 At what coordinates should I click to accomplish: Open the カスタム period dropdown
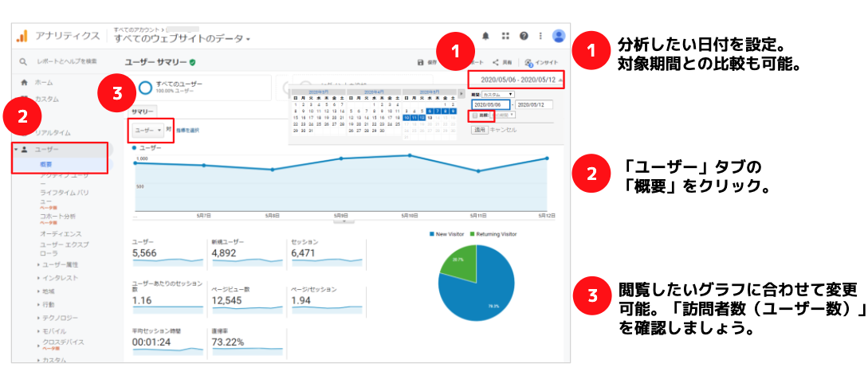tap(497, 95)
